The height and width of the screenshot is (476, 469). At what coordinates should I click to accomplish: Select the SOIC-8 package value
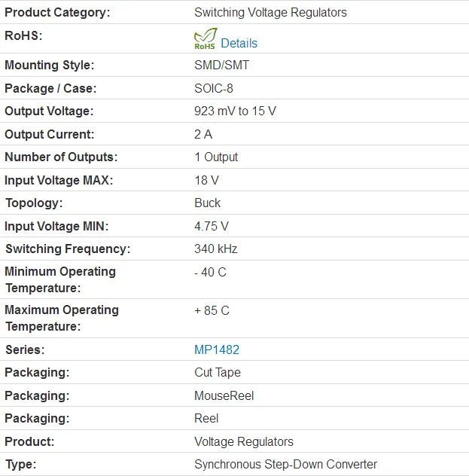(x=214, y=88)
